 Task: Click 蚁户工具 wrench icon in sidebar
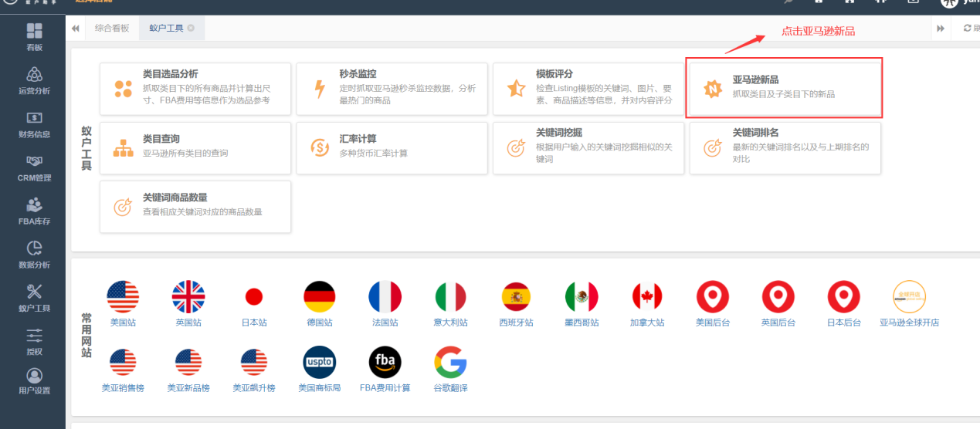[34, 291]
